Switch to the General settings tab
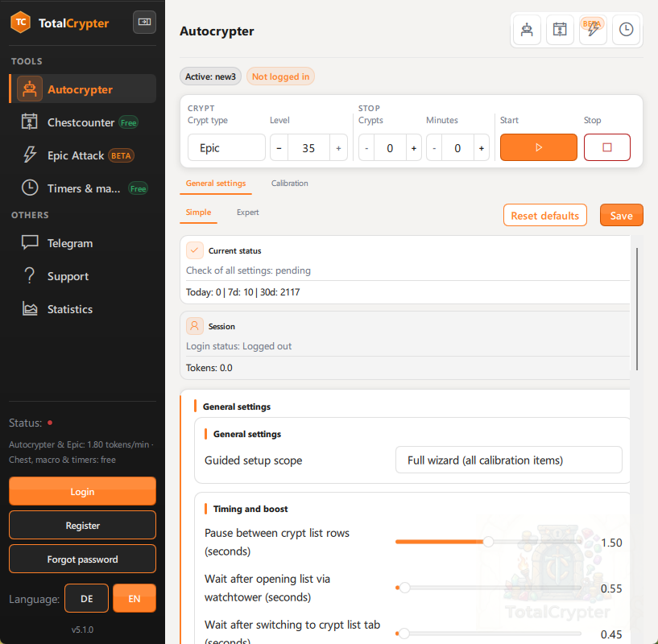 click(x=216, y=184)
